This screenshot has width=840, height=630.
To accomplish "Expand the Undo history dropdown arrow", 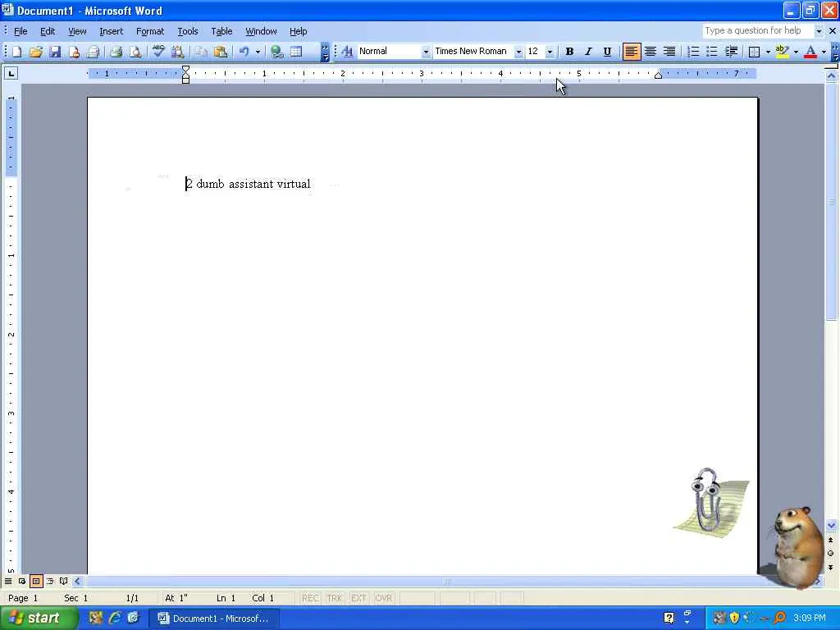I will (258, 52).
